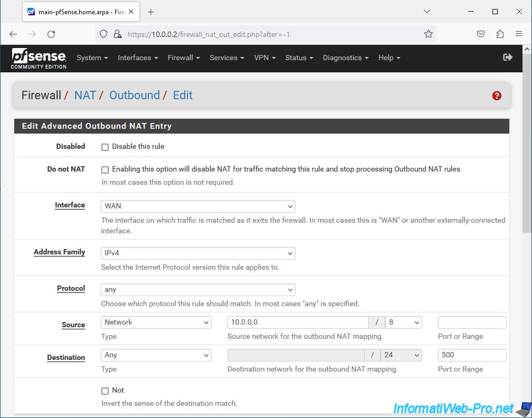Screen dimensions: 532x418
Task: Open the Protocol dropdown showing any
Action: pos(198,290)
